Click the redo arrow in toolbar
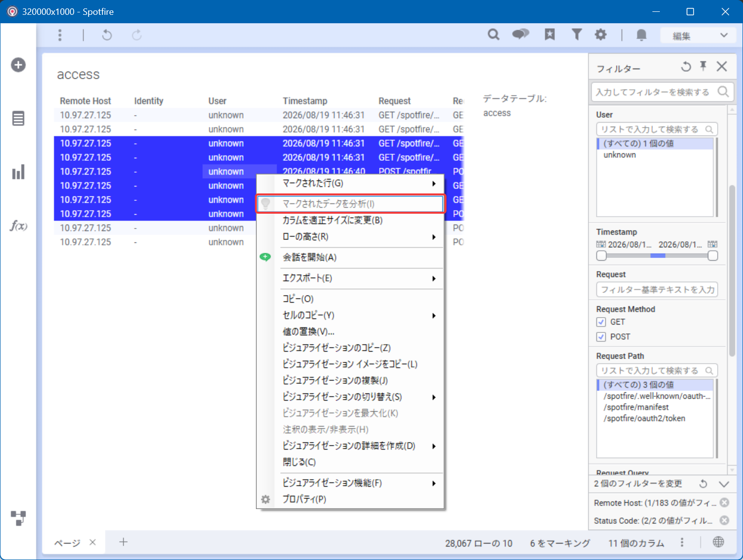 click(137, 35)
